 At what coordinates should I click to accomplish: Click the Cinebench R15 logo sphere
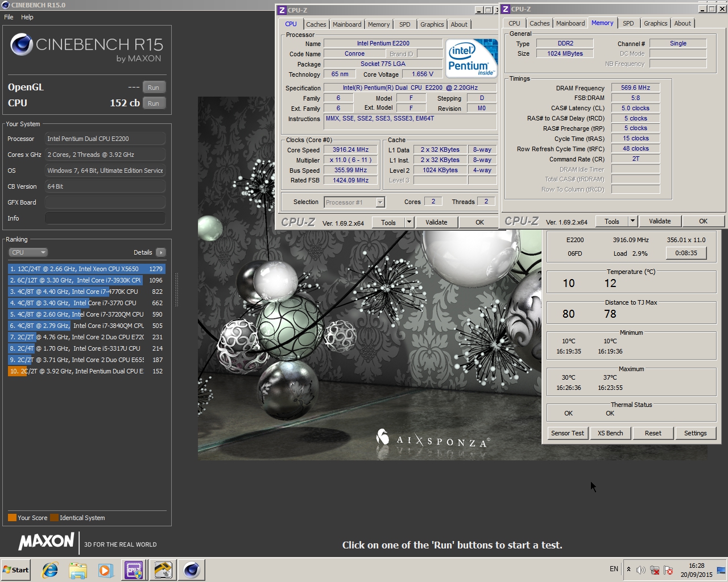tap(22, 45)
